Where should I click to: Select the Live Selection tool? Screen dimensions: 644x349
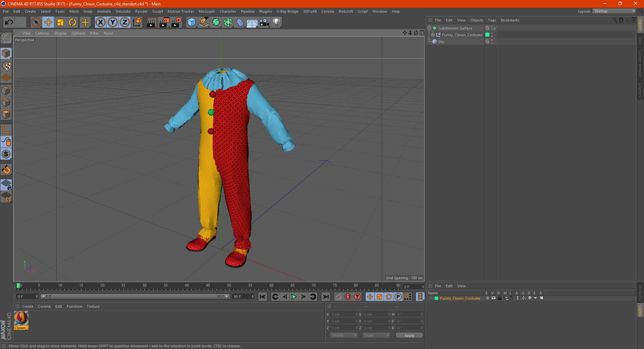tap(36, 22)
